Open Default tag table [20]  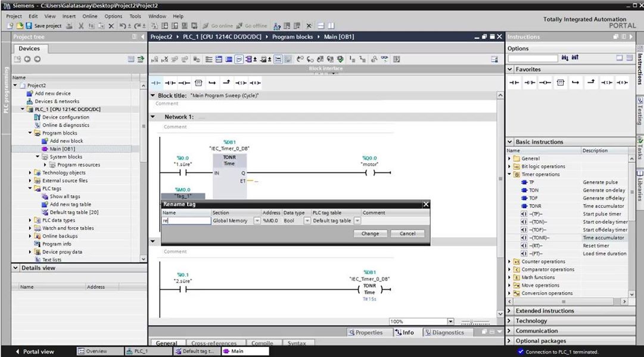73,212
